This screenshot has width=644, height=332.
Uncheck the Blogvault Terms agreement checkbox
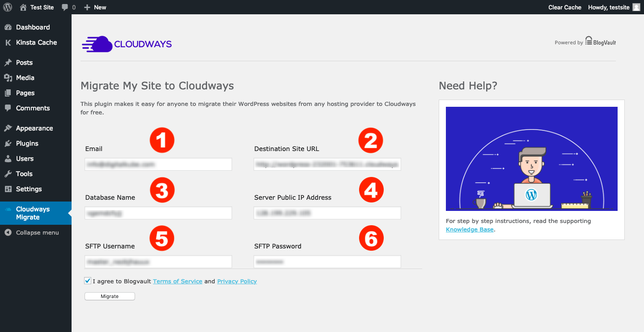click(88, 281)
